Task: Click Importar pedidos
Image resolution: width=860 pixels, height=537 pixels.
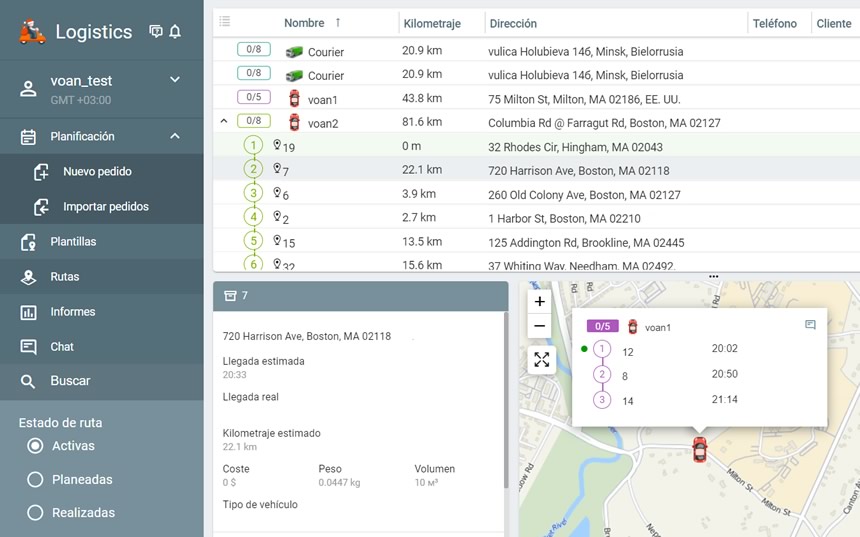Action: [105, 207]
